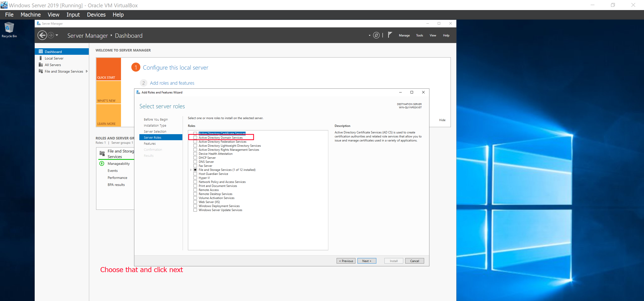Expand File and Storage Services sidebar arrow

[87, 71]
